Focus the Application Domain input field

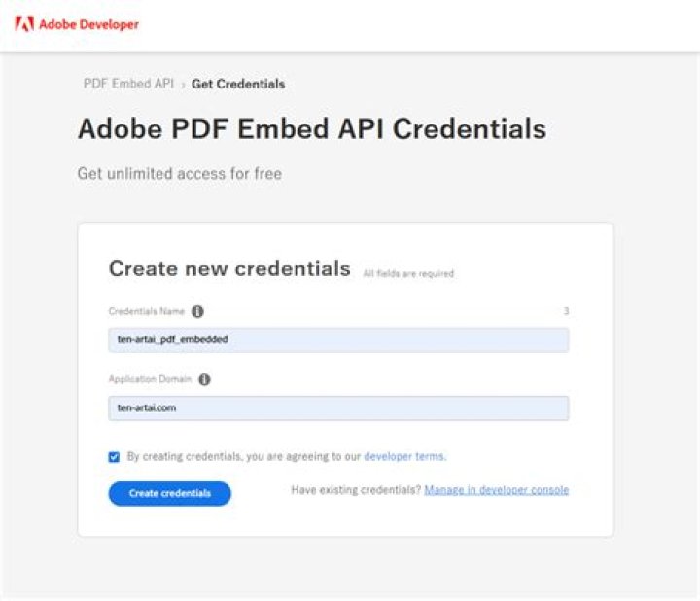[x=338, y=408]
